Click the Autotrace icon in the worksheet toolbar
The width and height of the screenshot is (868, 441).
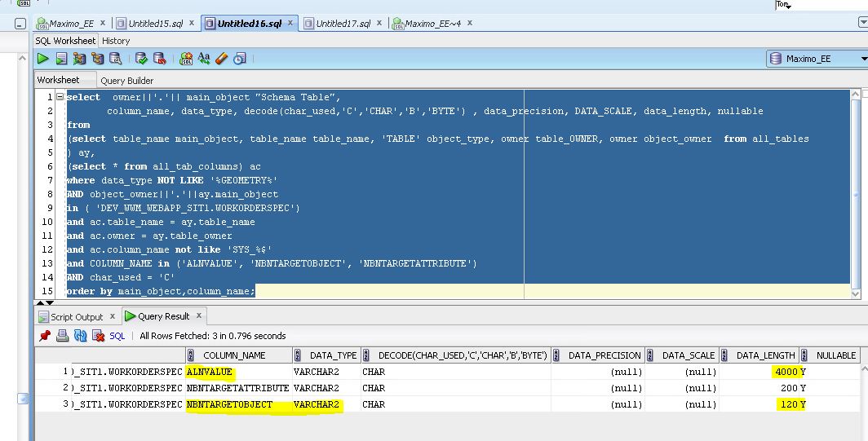coord(79,59)
